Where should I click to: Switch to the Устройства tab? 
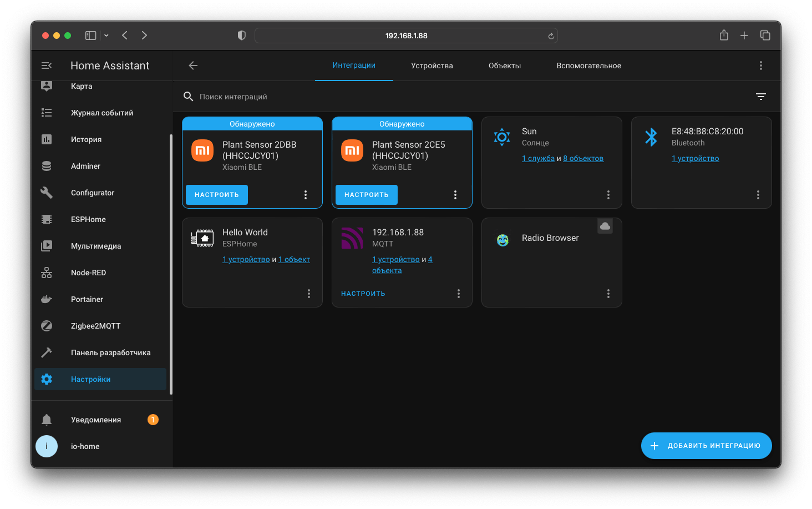coord(432,65)
